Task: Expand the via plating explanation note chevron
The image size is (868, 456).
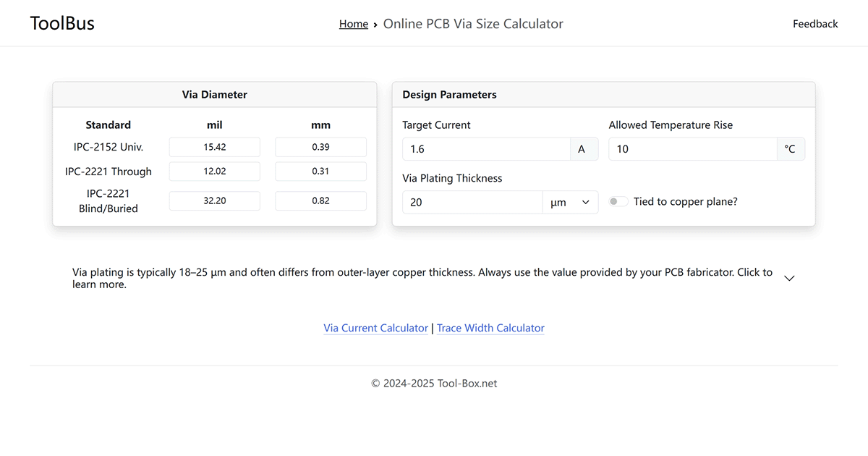Action: pyautogui.click(x=789, y=277)
